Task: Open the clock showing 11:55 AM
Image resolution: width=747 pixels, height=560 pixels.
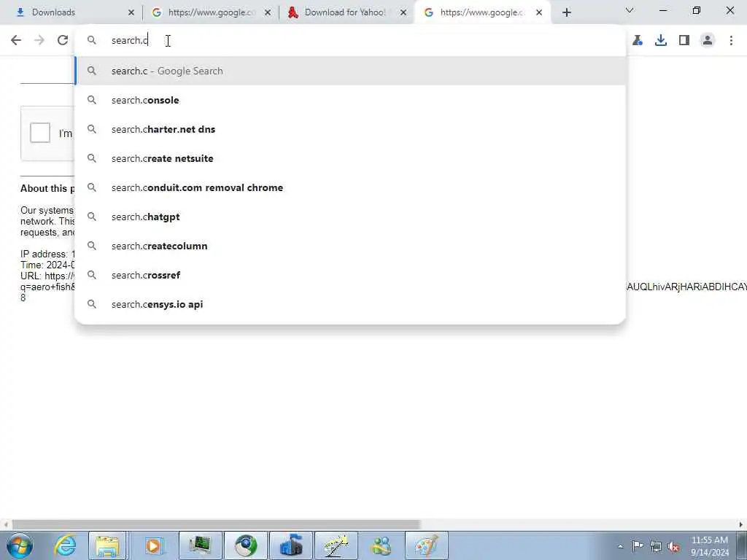Action: click(710, 546)
